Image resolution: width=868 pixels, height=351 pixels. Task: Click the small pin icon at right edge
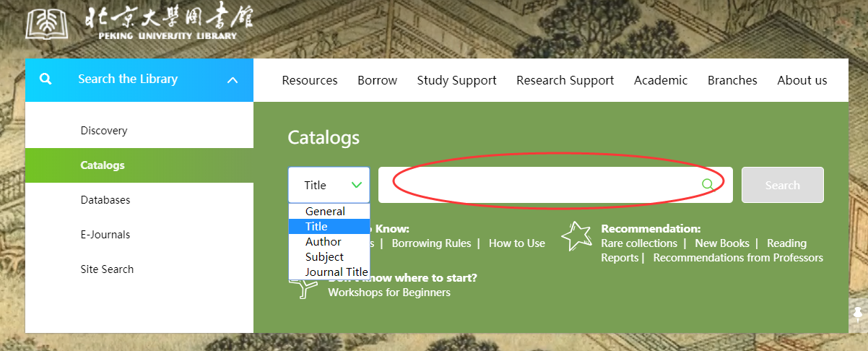[857, 313]
